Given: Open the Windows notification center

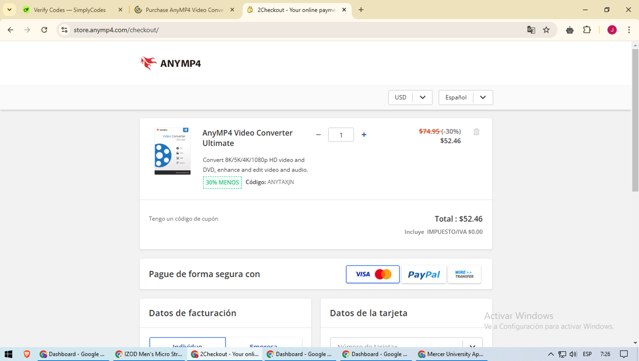Looking at the screenshot, I should [x=624, y=354].
